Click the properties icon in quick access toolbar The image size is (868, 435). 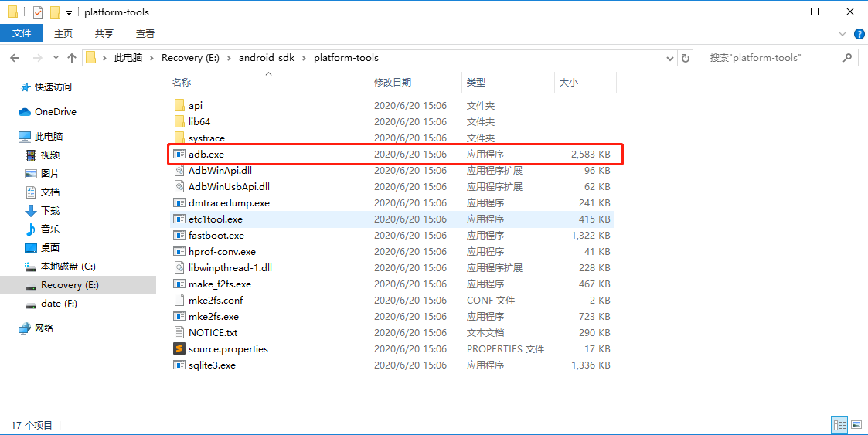click(38, 12)
